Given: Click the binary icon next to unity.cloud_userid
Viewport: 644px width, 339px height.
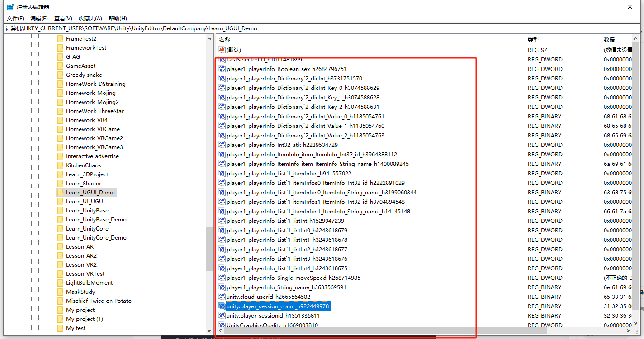Looking at the screenshot, I should 222,297.
